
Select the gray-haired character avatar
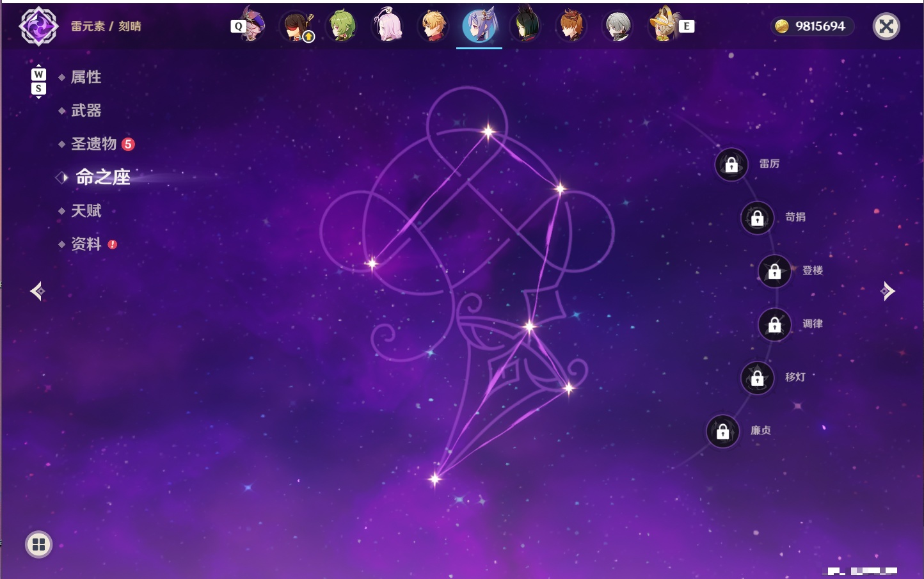617,26
